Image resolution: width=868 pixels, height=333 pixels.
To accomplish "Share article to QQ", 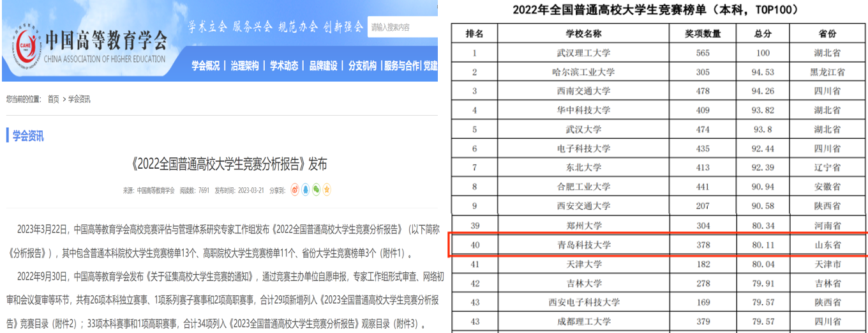I will 305,190.
